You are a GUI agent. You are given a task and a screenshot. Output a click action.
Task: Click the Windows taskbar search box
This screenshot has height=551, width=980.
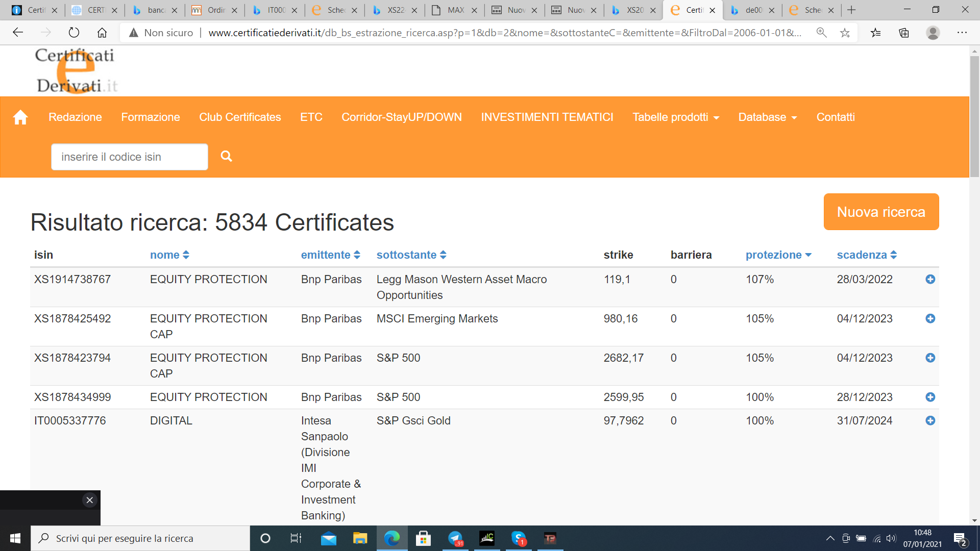(141, 538)
